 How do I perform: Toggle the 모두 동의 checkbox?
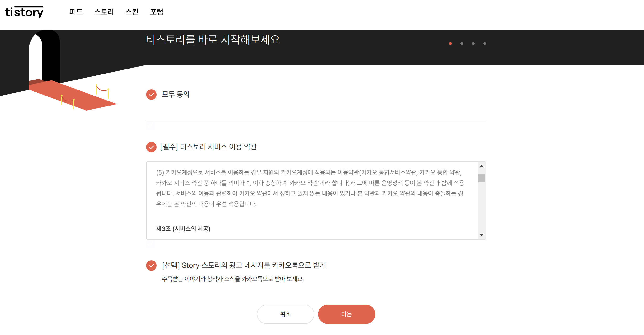(x=151, y=95)
